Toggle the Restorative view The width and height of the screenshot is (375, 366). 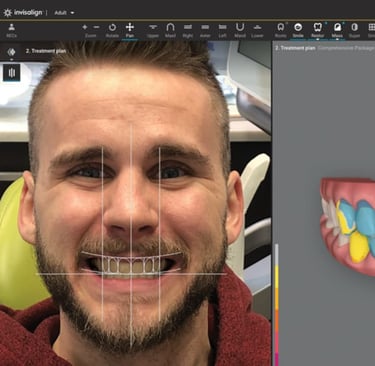(318, 30)
